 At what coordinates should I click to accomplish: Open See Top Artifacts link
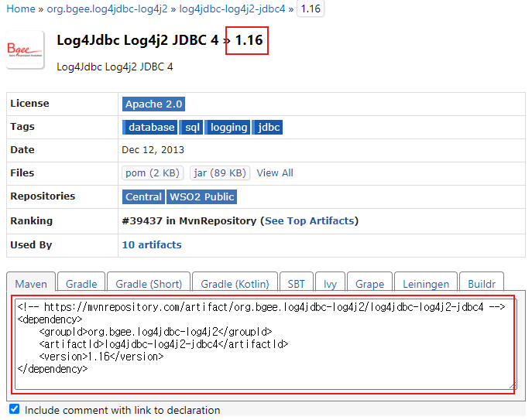[x=310, y=220]
